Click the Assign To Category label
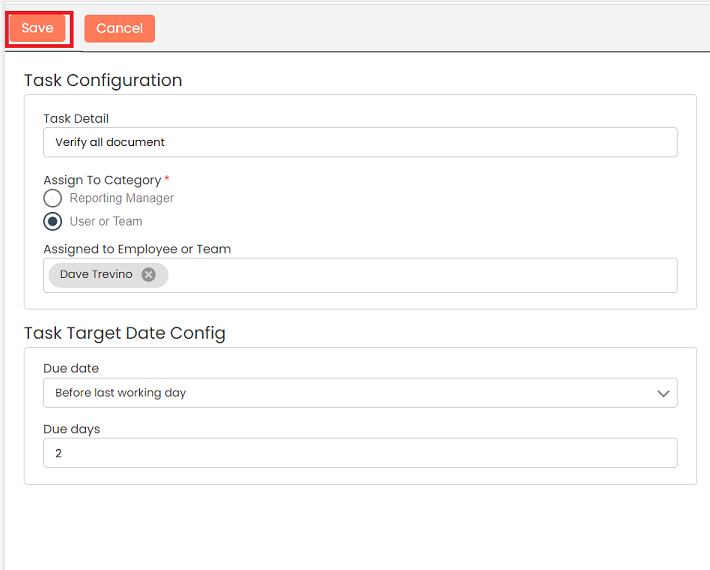 pyautogui.click(x=102, y=180)
